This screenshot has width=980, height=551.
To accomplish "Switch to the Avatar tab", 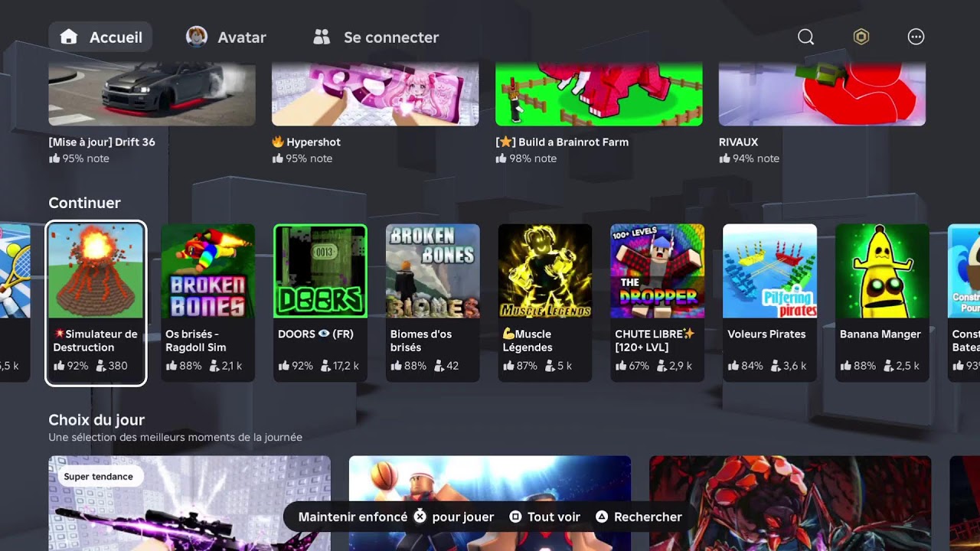I will 226,37.
